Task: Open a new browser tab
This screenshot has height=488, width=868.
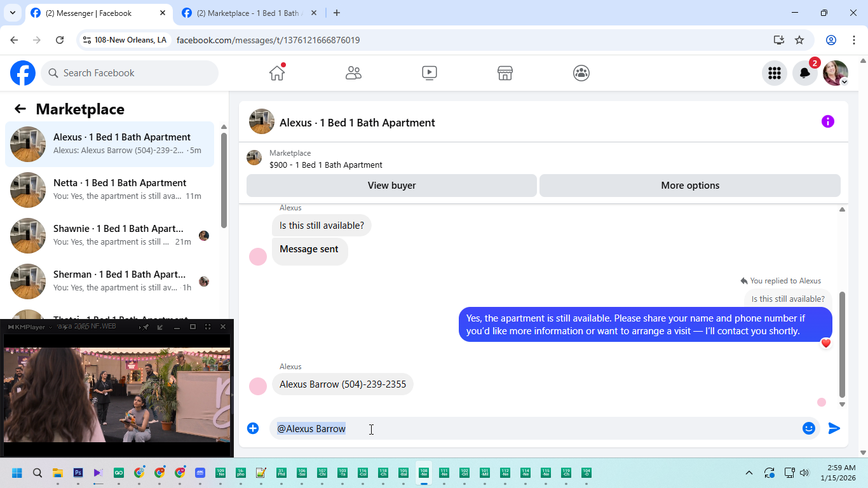Action: [337, 13]
